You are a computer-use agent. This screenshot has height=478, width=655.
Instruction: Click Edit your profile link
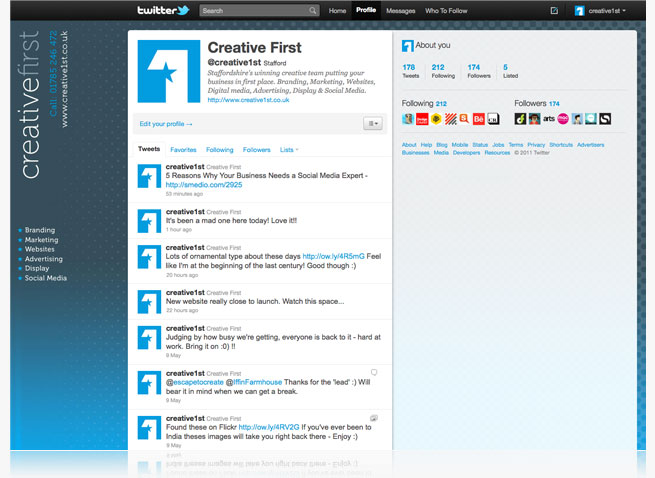[166, 124]
